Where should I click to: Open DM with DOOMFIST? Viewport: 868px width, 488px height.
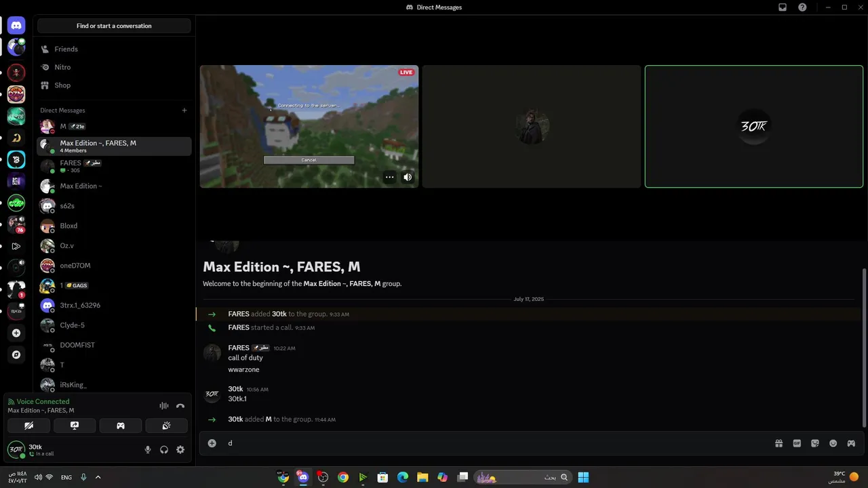114,345
